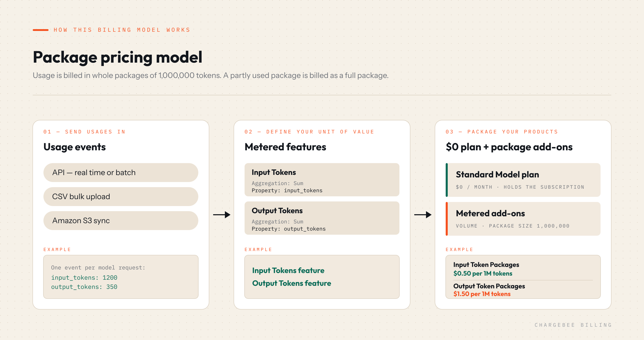Image resolution: width=644 pixels, height=340 pixels.
Task: Click the 'Package pricing model' title
Action: tap(118, 58)
